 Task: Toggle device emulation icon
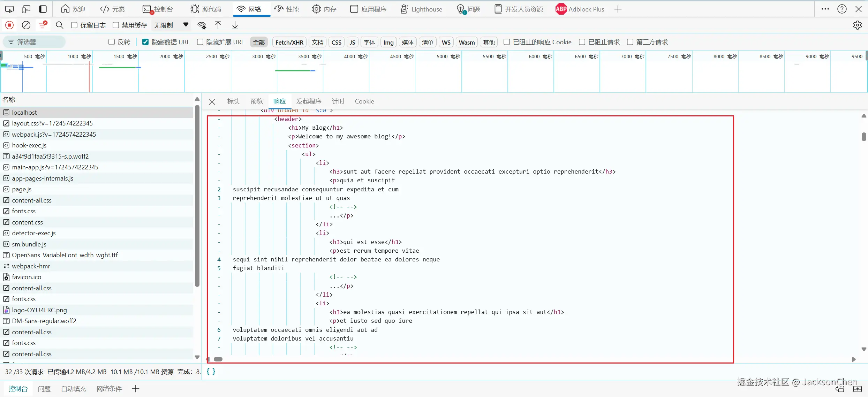pyautogui.click(x=26, y=9)
